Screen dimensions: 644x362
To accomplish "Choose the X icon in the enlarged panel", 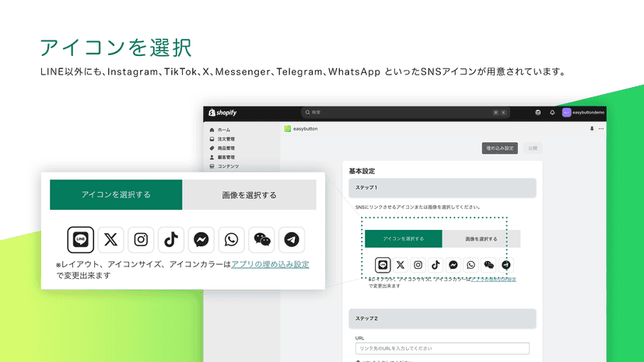I will pos(110,240).
